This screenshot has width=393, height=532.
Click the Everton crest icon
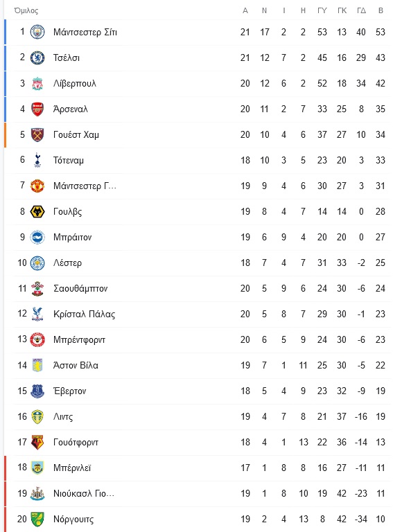tap(37, 391)
